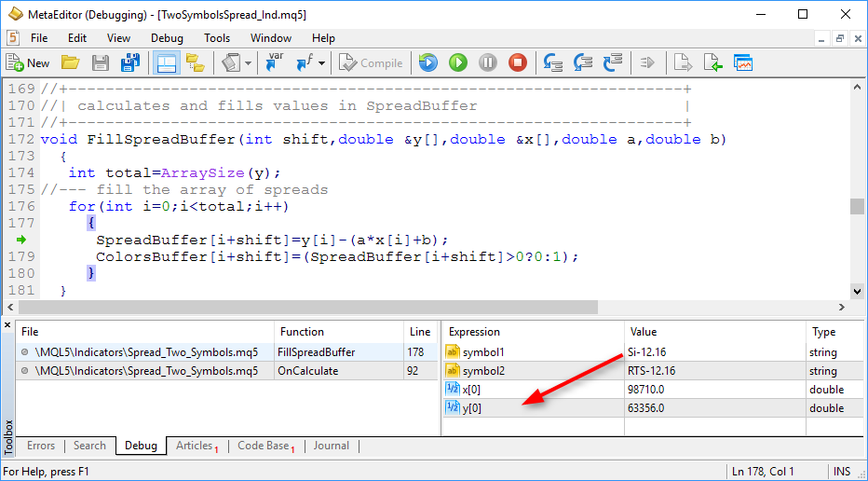868x481 pixels.
Task: Open the Debug menu
Action: 168,38
